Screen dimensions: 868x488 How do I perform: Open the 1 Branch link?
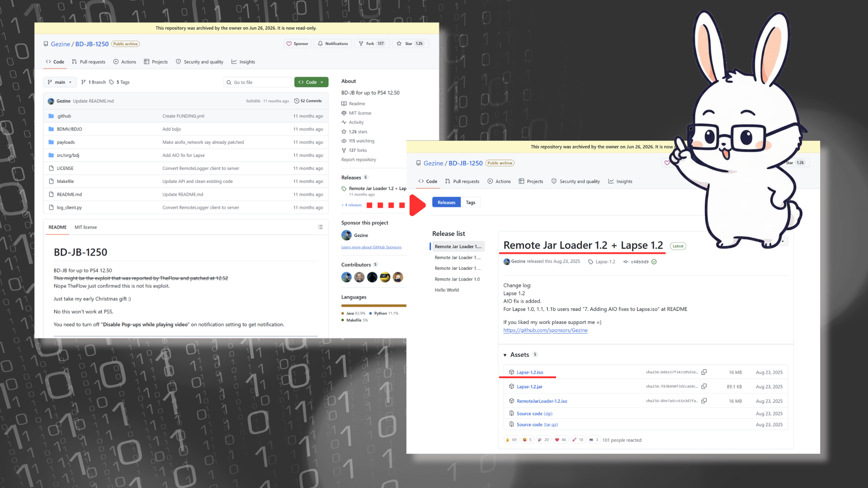93,82
